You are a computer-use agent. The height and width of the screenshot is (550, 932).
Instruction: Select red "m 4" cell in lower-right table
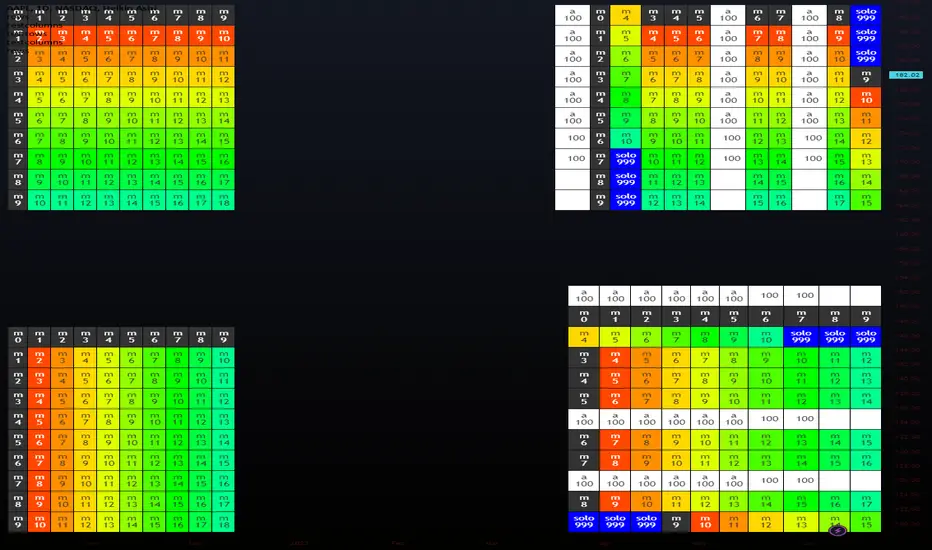pyautogui.click(x=615, y=357)
